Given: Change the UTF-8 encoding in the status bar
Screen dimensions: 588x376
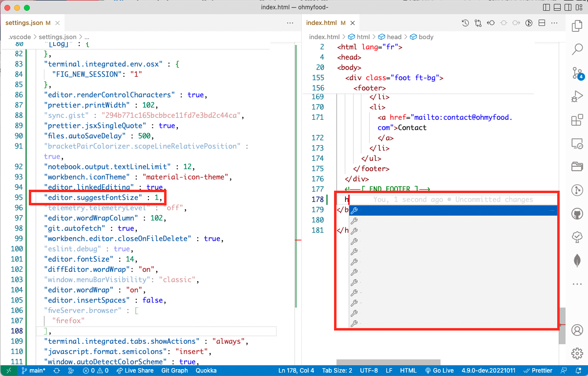Looking at the screenshot, I should pyautogui.click(x=369, y=370).
